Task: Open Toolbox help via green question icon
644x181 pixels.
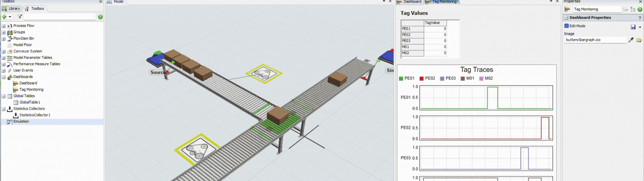Action: tap(100, 17)
